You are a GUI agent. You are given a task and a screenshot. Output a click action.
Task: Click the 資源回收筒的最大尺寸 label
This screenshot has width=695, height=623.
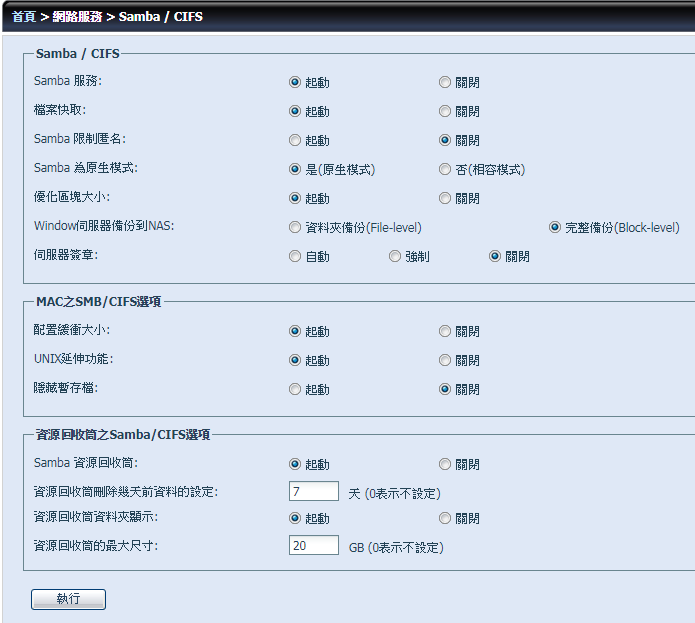(x=96, y=545)
